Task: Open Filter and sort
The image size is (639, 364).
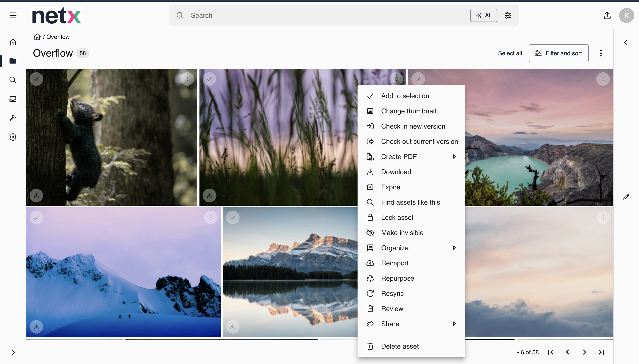Action: click(558, 53)
